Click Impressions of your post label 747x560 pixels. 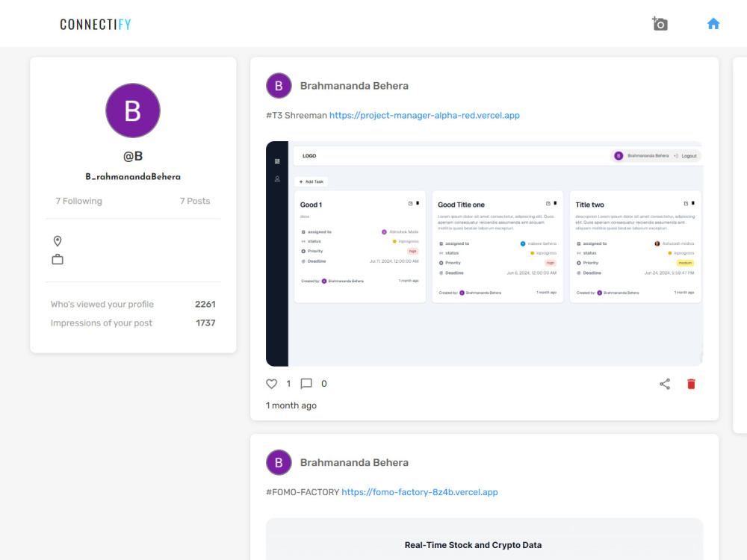pyautogui.click(x=102, y=323)
